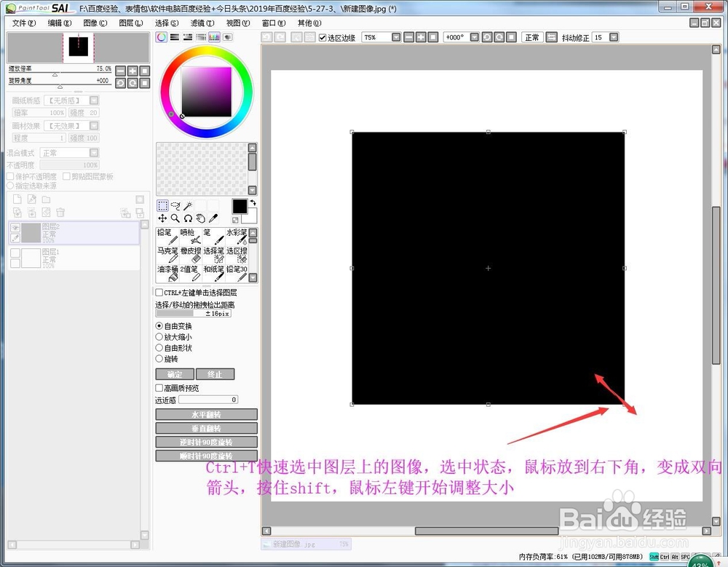Screen dimensions: 728x567
Task: Open the 75% zoom level dropdown
Action: [396, 37]
